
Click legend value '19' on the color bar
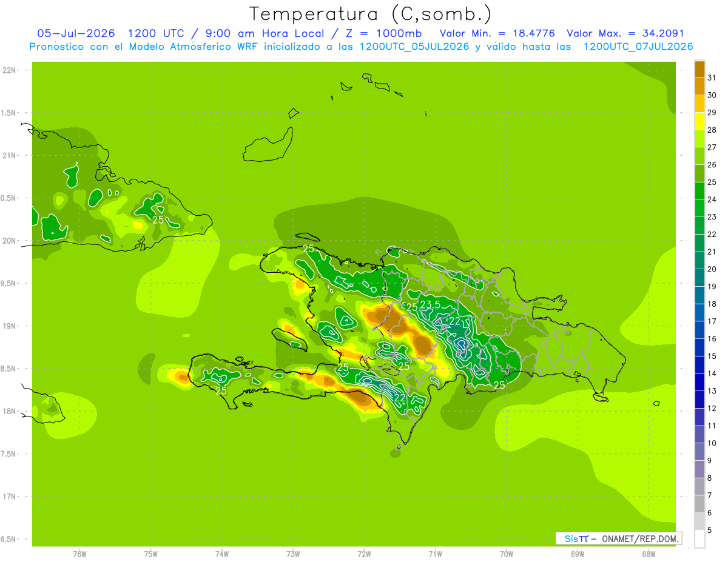712,287
